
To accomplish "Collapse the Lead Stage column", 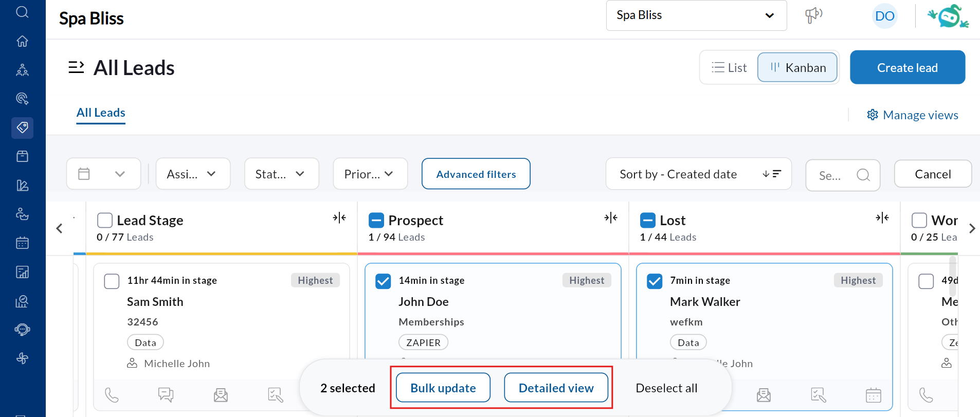I will click(339, 218).
